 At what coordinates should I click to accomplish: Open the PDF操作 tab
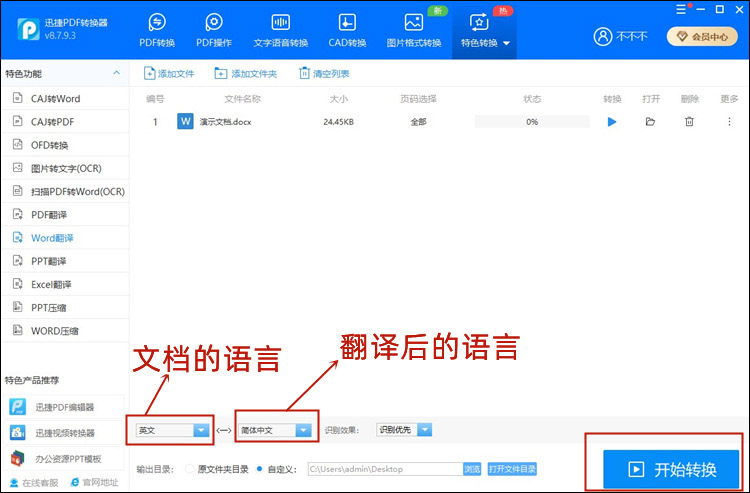[x=214, y=30]
